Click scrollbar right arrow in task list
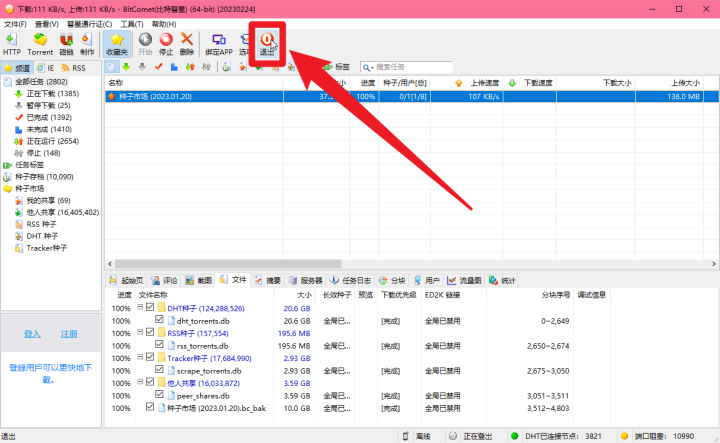This screenshot has width=720, height=443. click(x=714, y=264)
